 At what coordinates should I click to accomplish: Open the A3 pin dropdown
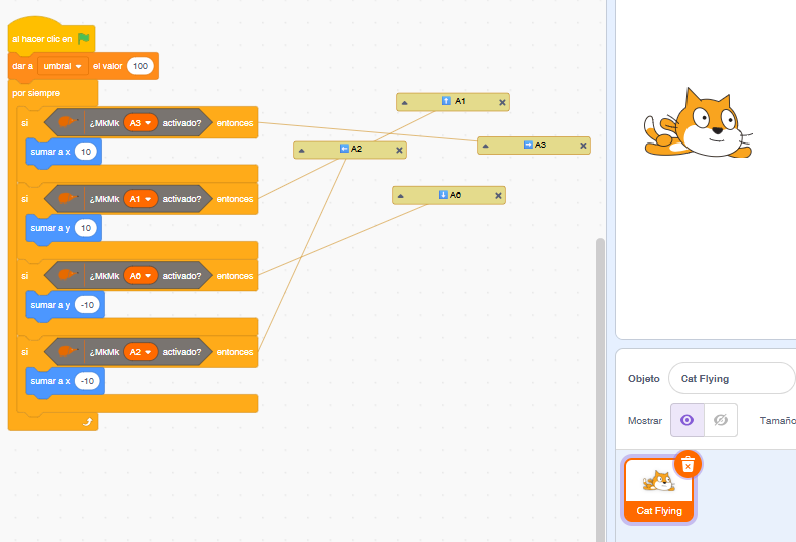click(x=141, y=122)
